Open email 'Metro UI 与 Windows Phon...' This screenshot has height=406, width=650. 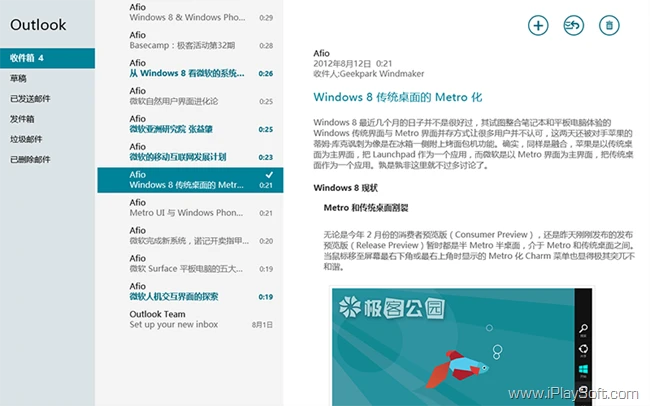190,208
